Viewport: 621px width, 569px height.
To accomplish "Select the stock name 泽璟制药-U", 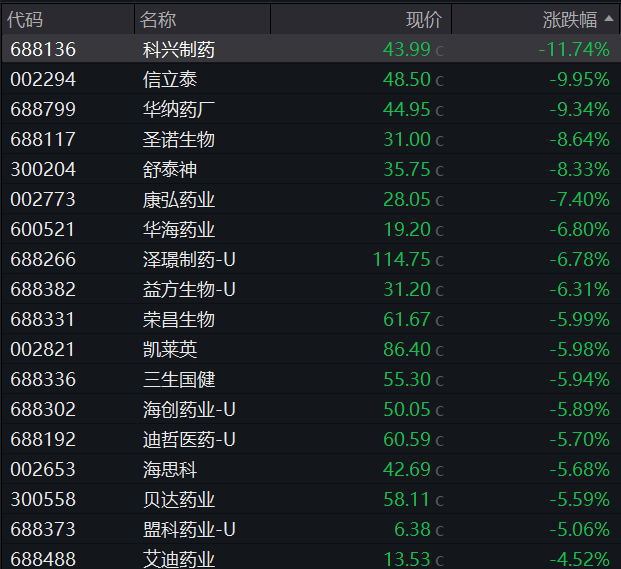I will 189,260.
